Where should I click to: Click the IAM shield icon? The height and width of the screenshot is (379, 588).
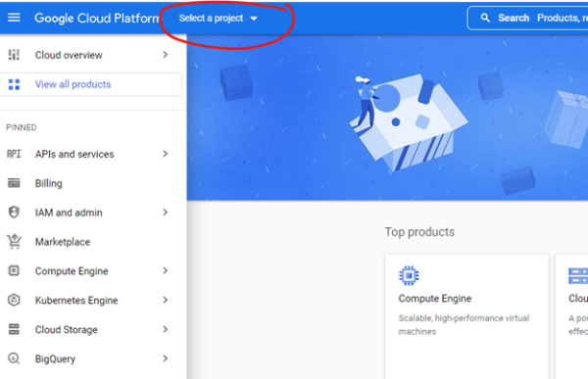[14, 213]
